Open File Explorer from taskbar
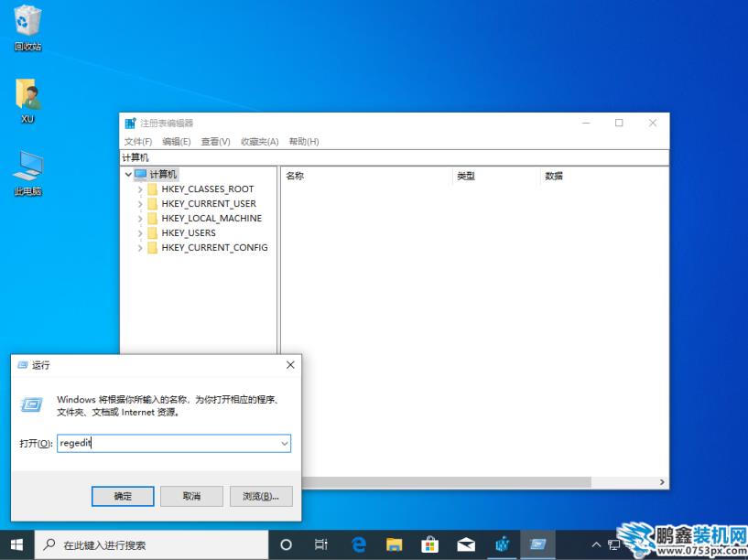 tap(394, 544)
